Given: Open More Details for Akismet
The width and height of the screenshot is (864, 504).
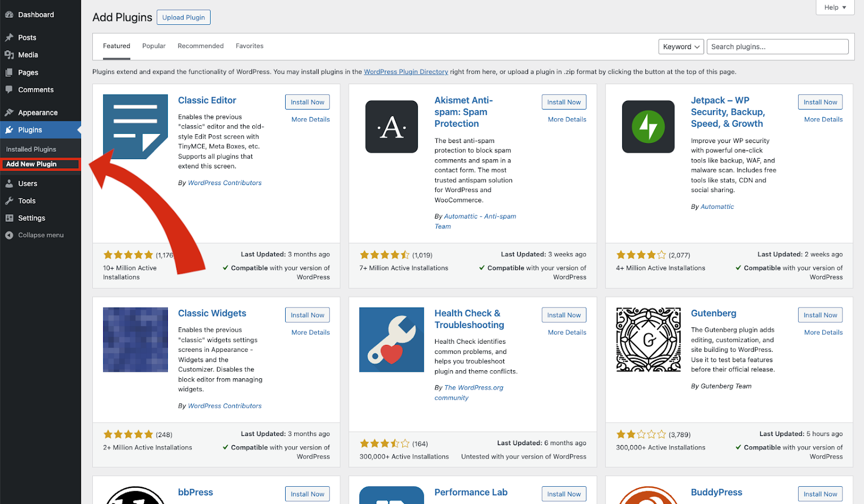Looking at the screenshot, I should click(x=567, y=120).
